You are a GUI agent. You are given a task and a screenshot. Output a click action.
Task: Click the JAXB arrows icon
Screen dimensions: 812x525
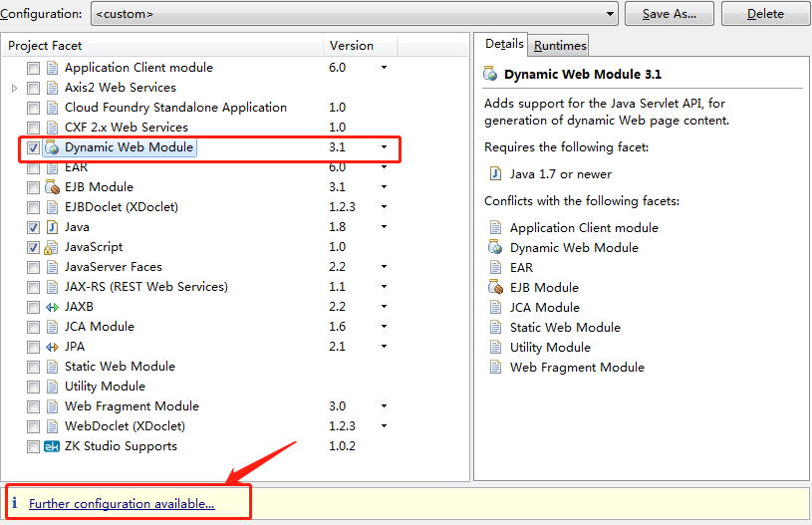(x=52, y=307)
